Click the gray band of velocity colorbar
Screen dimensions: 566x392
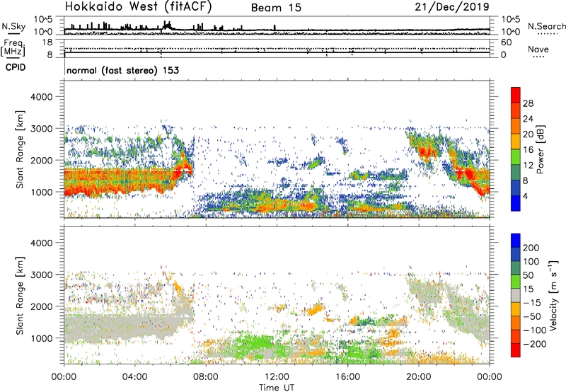516,295
